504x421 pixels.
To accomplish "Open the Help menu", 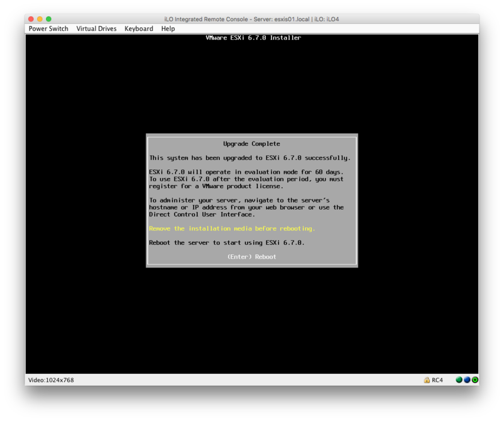I will click(168, 28).
